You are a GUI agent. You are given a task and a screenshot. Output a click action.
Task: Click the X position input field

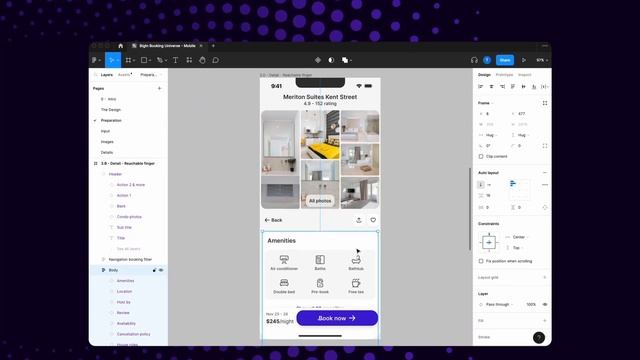[493, 114]
